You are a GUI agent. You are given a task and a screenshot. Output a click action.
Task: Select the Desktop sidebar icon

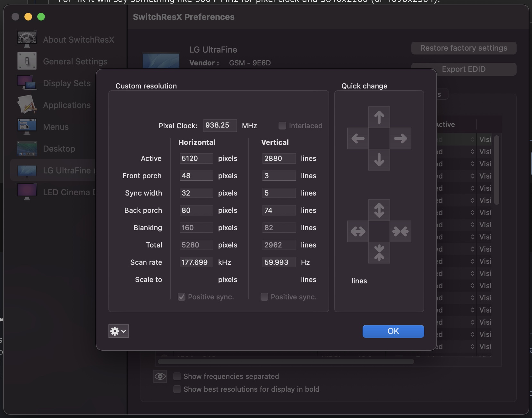tap(27, 148)
